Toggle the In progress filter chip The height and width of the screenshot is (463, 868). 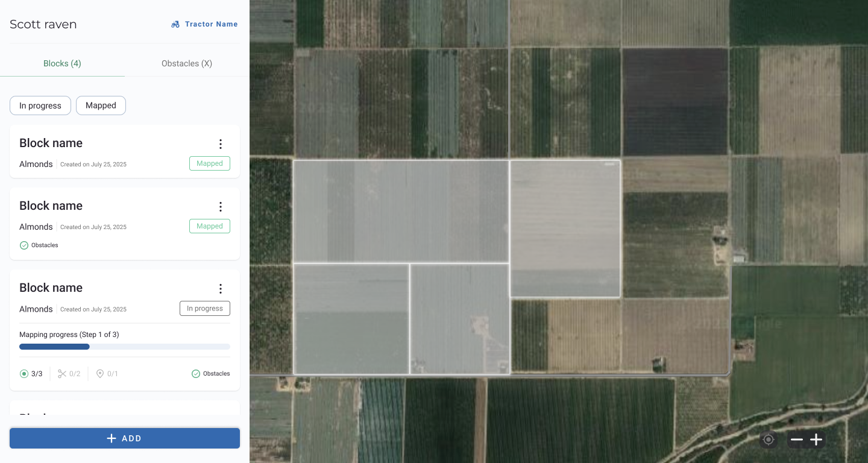40,106
